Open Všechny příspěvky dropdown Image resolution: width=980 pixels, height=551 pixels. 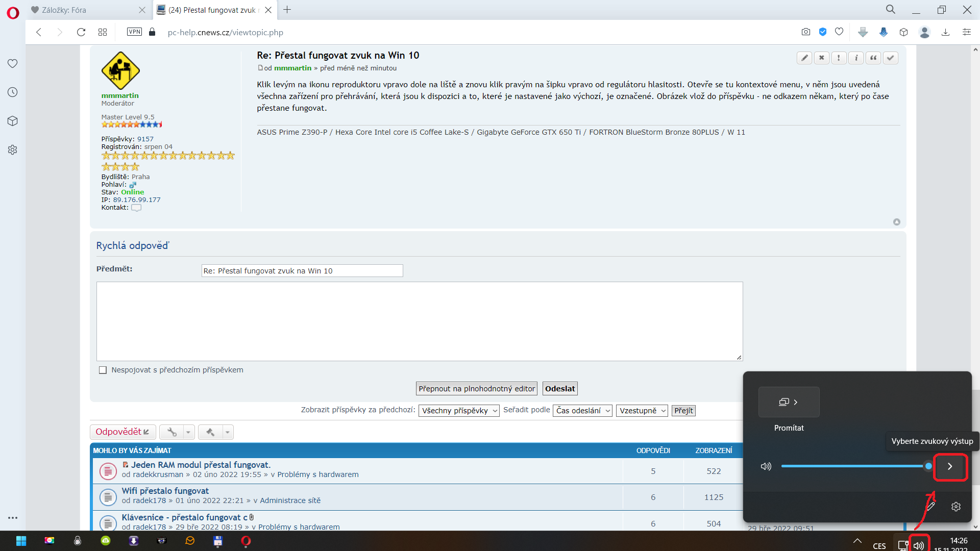pyautogui.click(x=458, y=411)
